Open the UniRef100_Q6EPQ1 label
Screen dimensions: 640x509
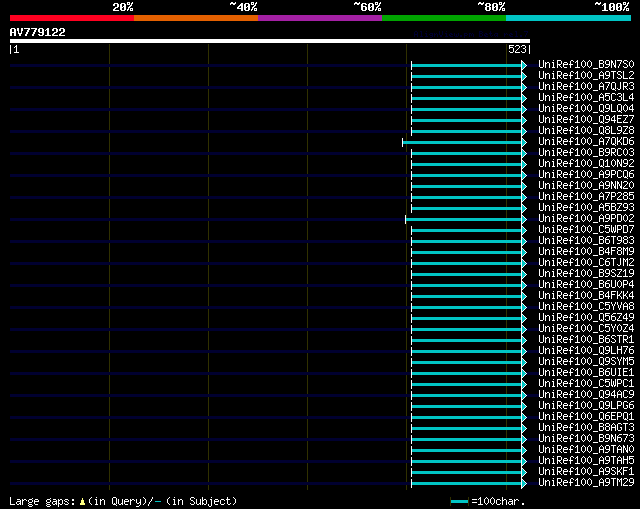tap(586, 417)
